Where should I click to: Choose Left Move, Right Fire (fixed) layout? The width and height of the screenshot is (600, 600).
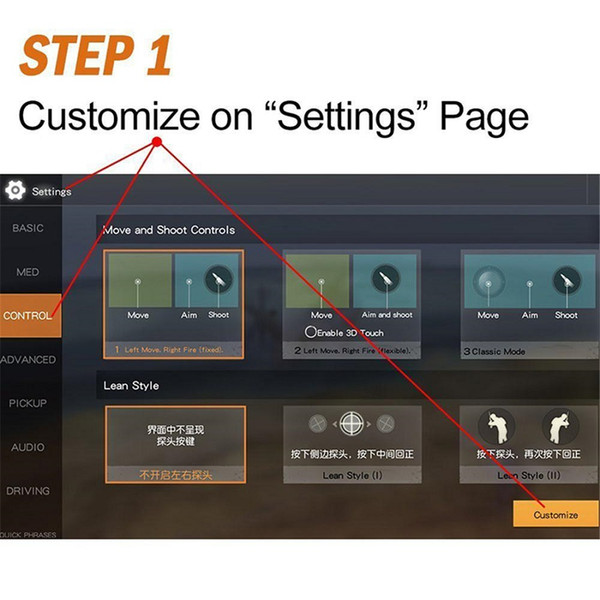point(174,304)
